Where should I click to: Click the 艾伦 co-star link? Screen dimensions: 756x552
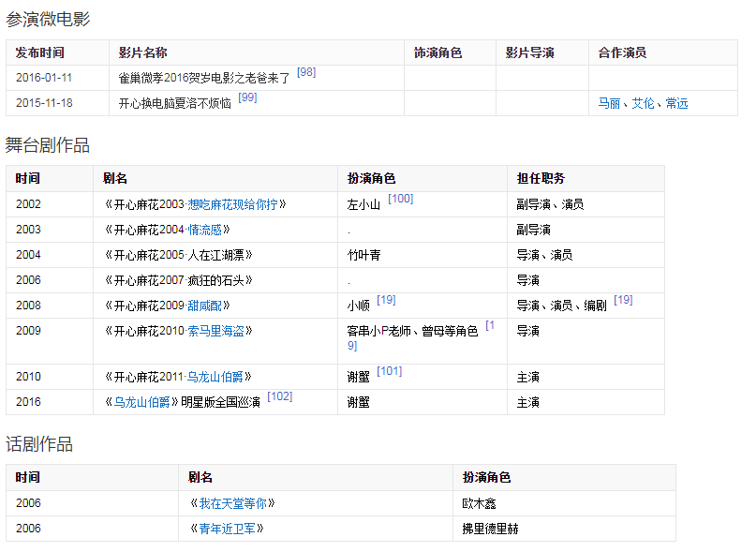click(643, 103)
